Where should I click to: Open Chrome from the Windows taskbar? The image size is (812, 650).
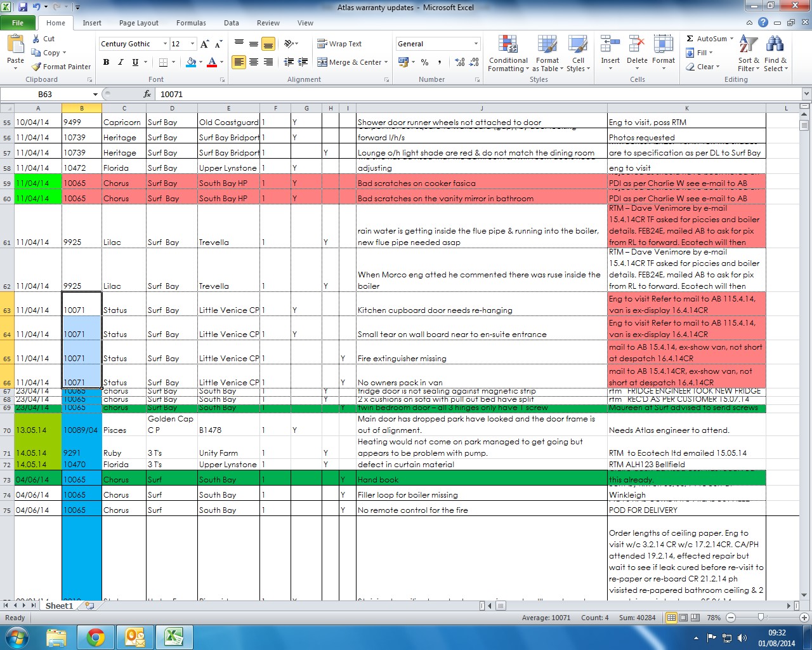(96, 637)
